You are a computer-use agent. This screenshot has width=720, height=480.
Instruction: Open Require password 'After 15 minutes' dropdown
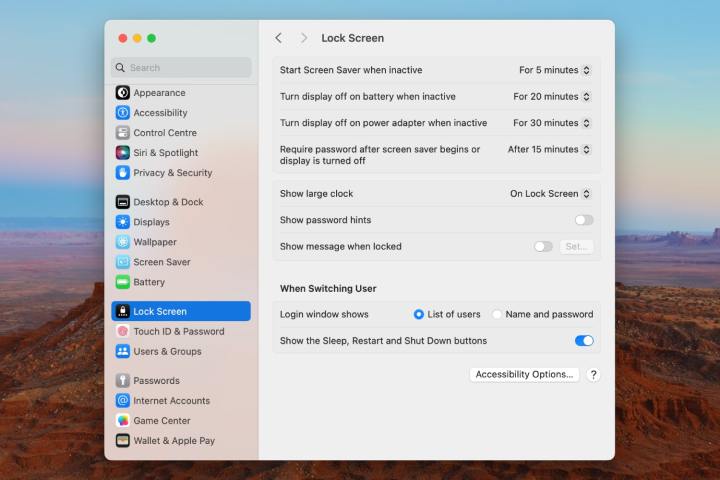click(x=549, y=149)
